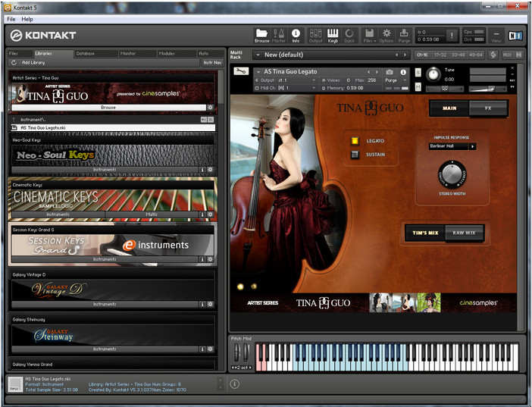The width and height of the screenshot is (532, 407).
Task: Show instrument info icon beside camera
Action: click(x=403, y=72)
